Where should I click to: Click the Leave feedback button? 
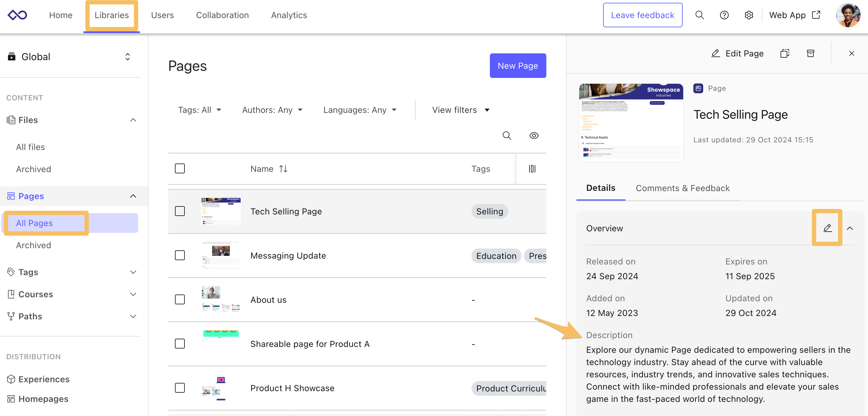pos(642,15)
